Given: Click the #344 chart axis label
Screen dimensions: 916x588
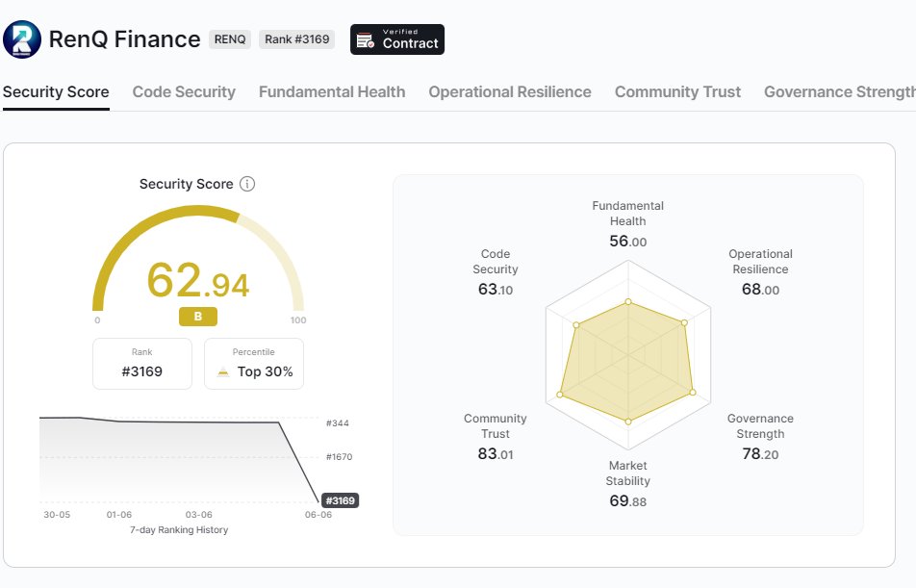Looking at the screenshot, I should tap(337, 423).
